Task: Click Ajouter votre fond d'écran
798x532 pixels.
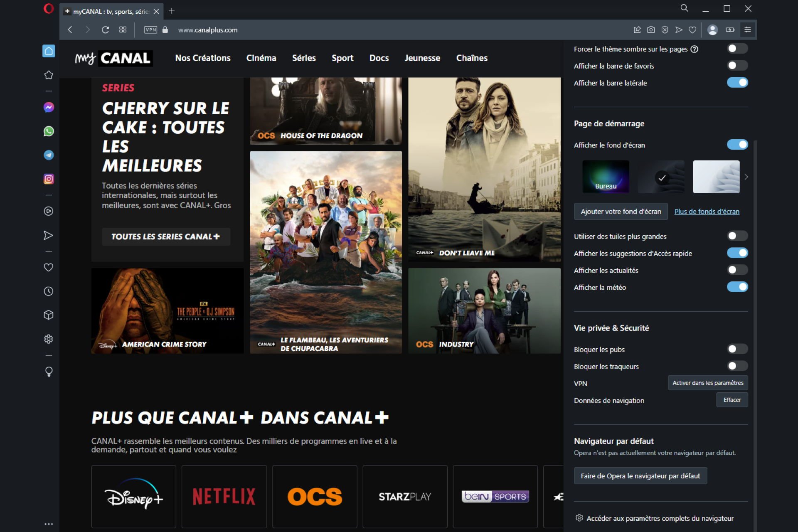Action: pyautogui.click(x=621, y=212)
